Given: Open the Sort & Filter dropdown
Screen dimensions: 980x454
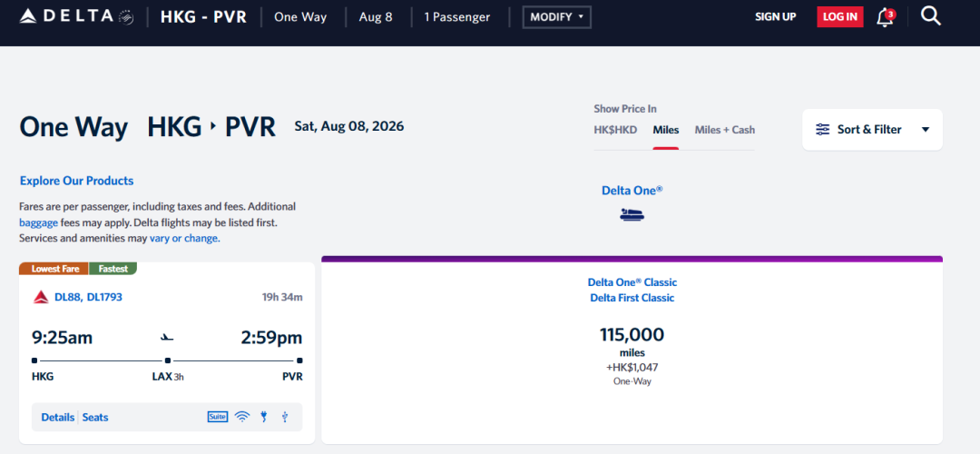Looking at the screenshot, I should pos(872,129).
